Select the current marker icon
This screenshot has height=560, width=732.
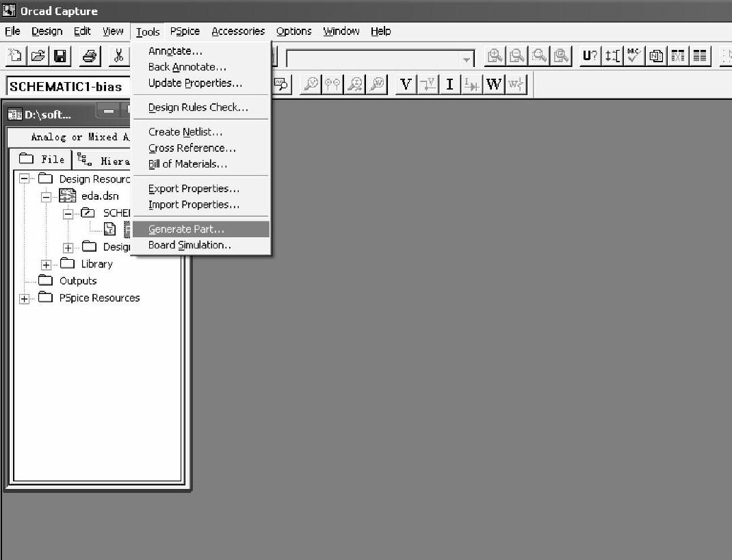point(355,84)
